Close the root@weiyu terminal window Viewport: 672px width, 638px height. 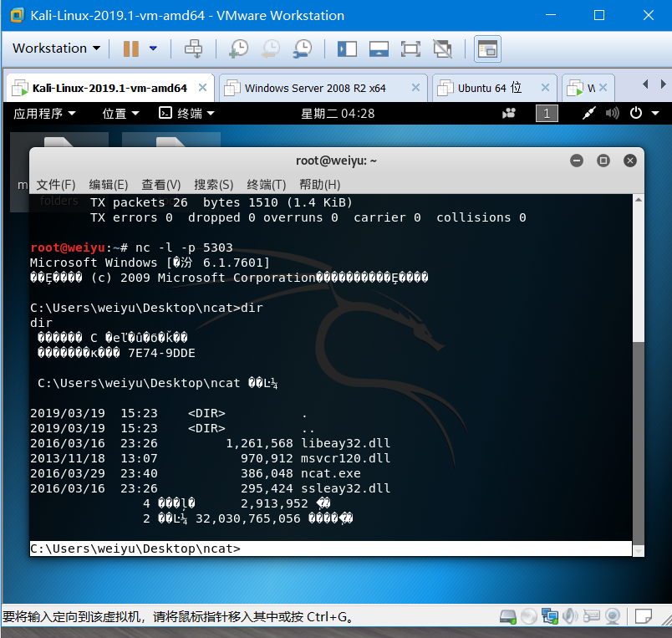coord(630,161)
